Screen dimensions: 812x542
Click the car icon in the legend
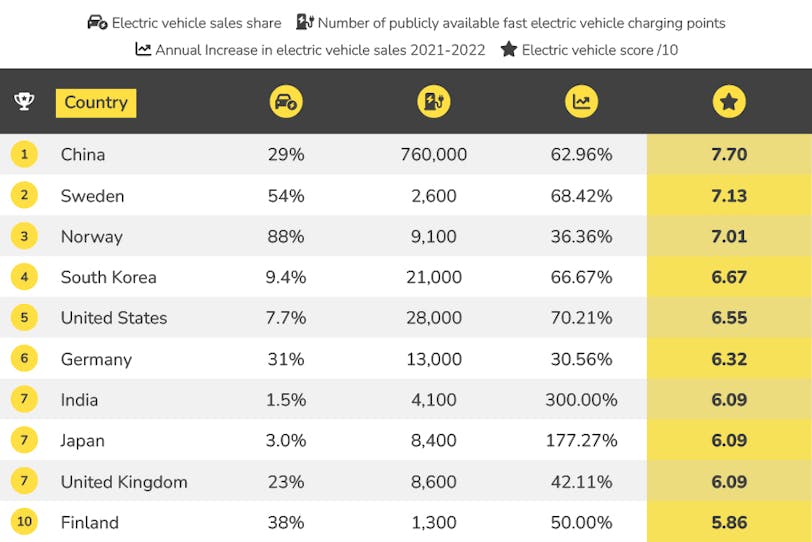[x=97, y=22]
